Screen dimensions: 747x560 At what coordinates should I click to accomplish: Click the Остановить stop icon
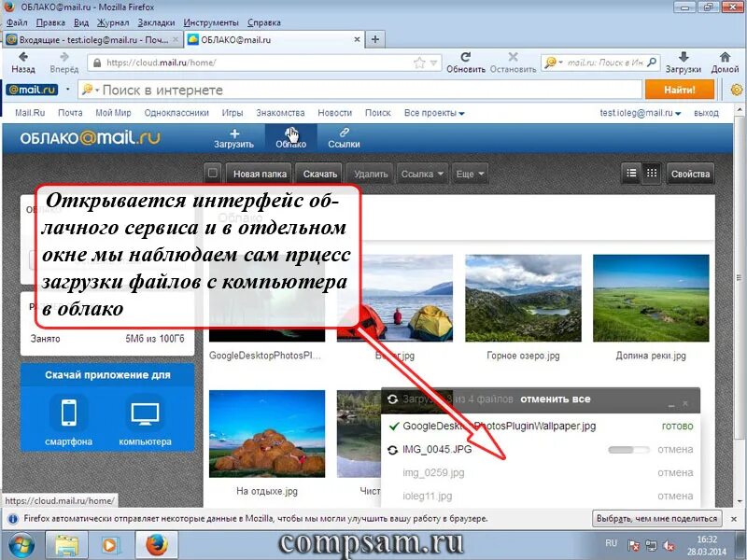513,57
